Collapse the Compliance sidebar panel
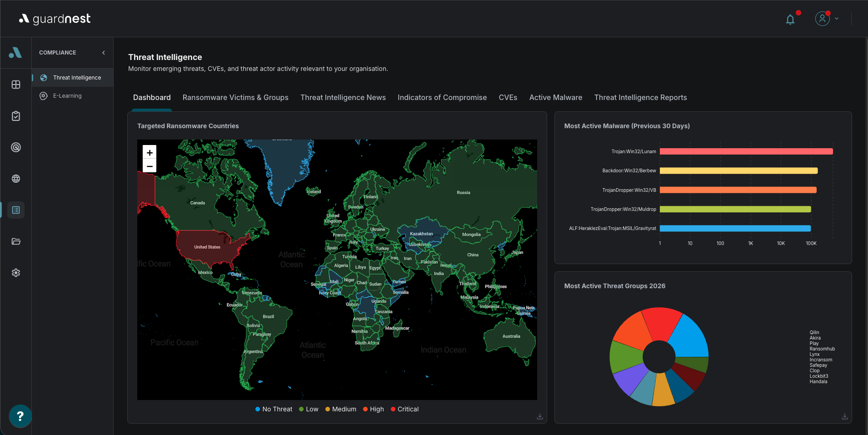The width and height of the screenshot is (868, 435). (104, 53)
